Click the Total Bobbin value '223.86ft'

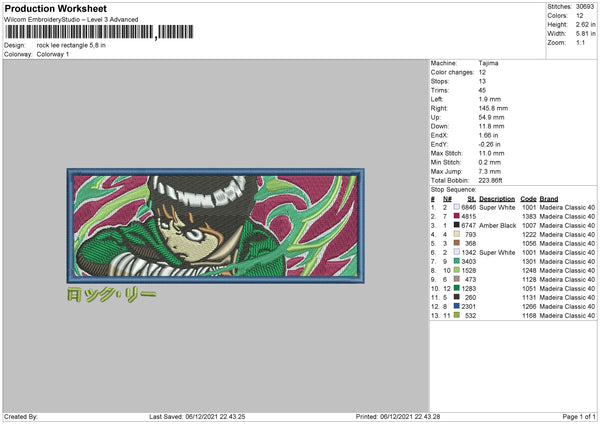click(x=490, y=180)
